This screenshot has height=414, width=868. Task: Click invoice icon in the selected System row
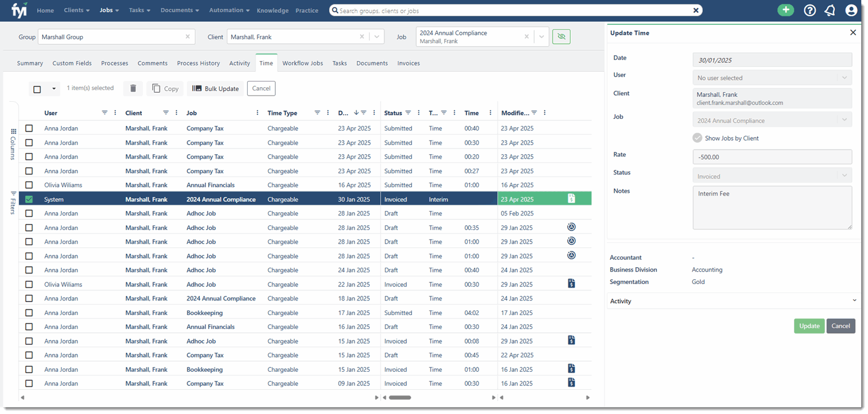571,199
